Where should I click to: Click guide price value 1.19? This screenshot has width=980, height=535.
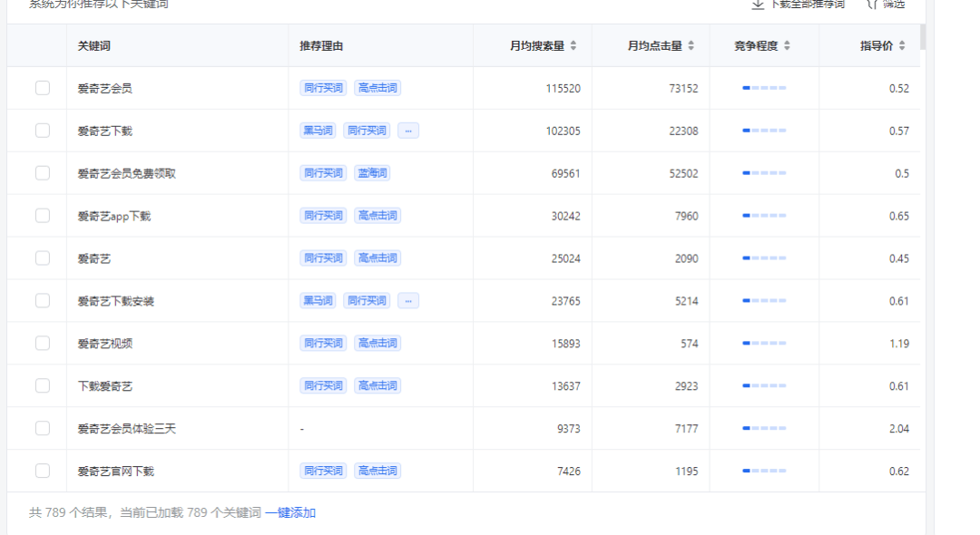pos(899,343)
